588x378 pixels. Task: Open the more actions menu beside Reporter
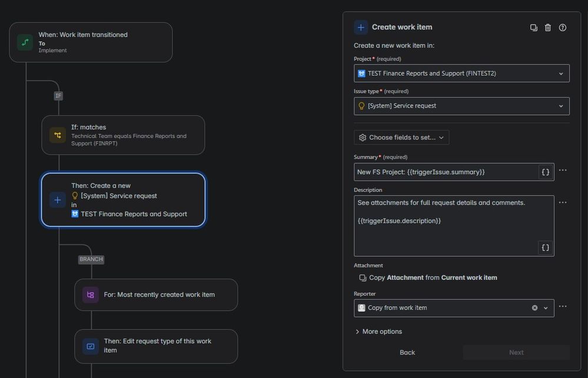tap(563, 305)
